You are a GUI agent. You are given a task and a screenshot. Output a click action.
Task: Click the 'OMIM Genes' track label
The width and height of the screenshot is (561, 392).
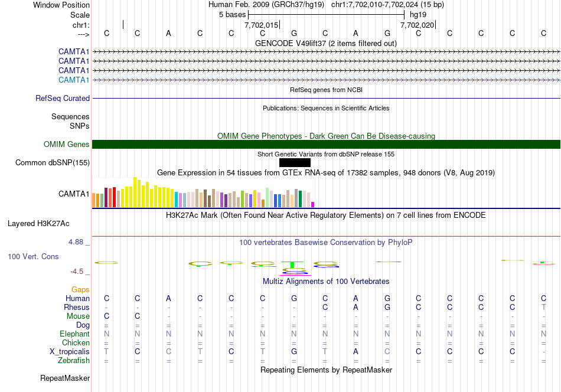(x=66, y=144)
